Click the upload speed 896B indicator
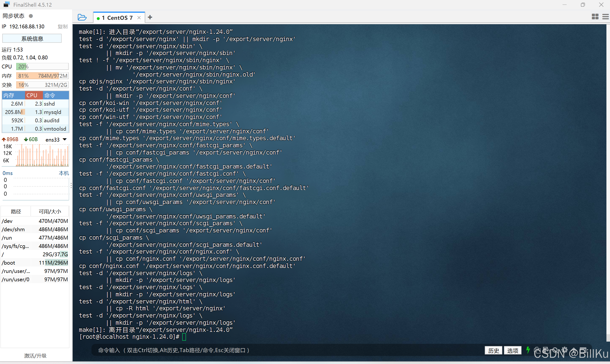Viewport: 610px width, 364px height. coord(10,139)
